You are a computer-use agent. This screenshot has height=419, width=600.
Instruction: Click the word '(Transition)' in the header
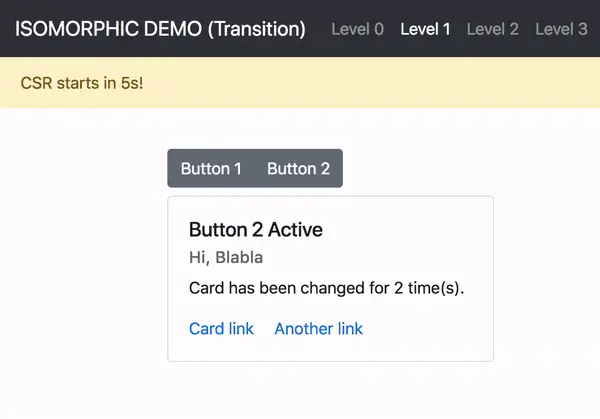256,29
